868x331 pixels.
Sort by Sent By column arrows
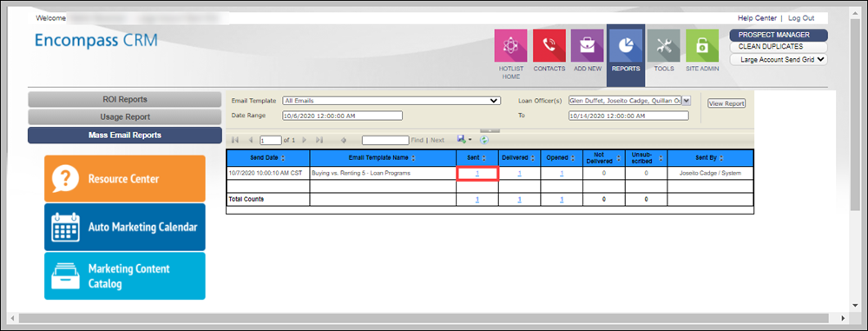click(x=722, y=158)
